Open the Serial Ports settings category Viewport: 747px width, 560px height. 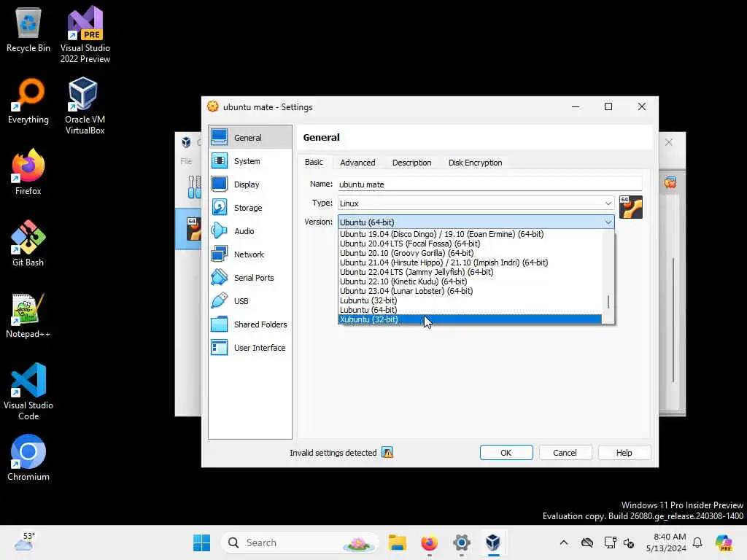(x=250, y=278)
